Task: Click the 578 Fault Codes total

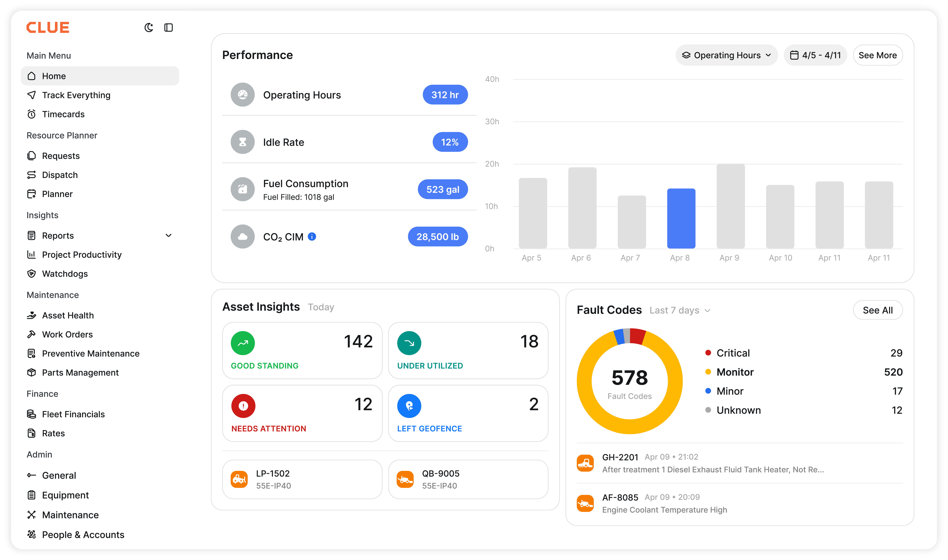Action: (630, 378)
